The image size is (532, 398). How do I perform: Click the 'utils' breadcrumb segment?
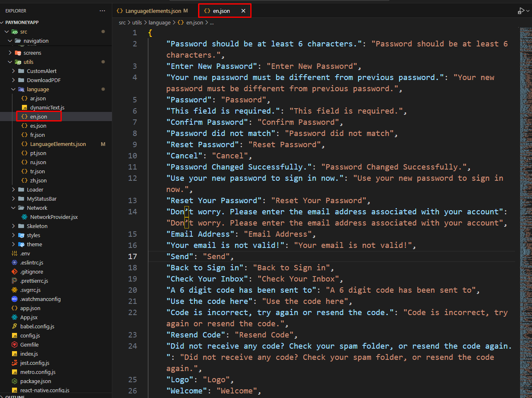tap(137, 23)
